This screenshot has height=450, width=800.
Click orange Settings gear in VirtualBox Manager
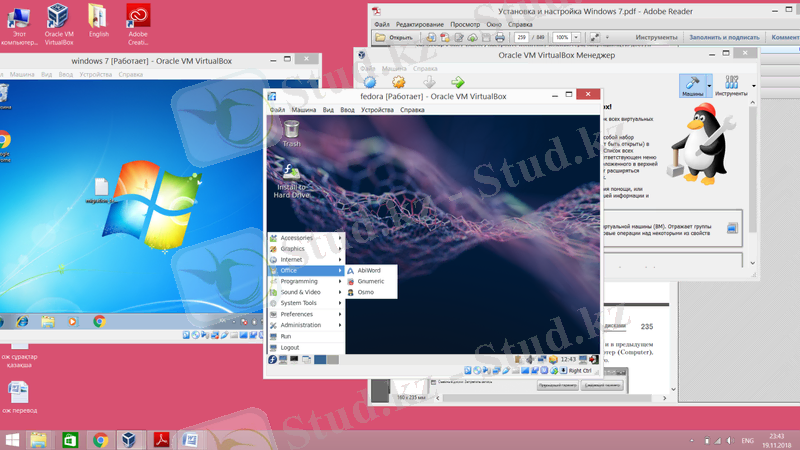coord(399,82)
